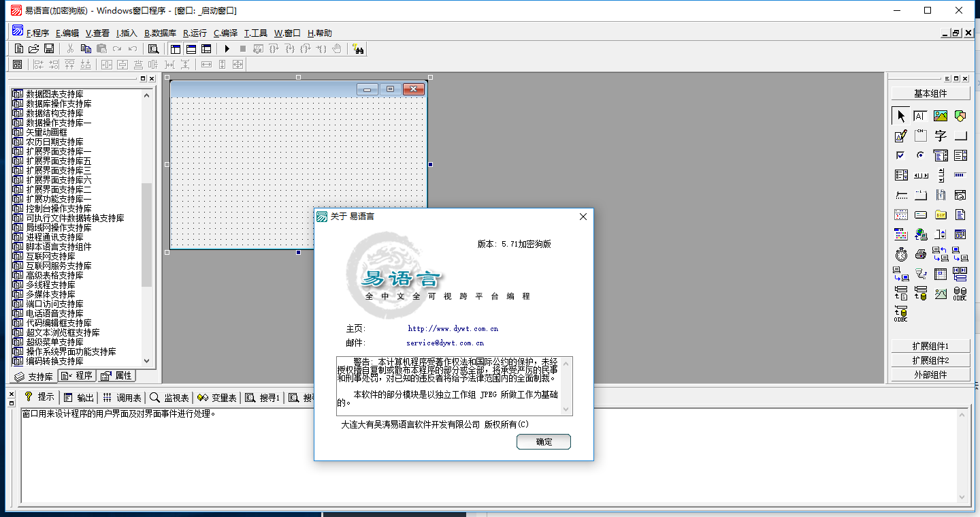Select the horizontal scrollbar component icon
980x517 pixels.
coord(920,175)
